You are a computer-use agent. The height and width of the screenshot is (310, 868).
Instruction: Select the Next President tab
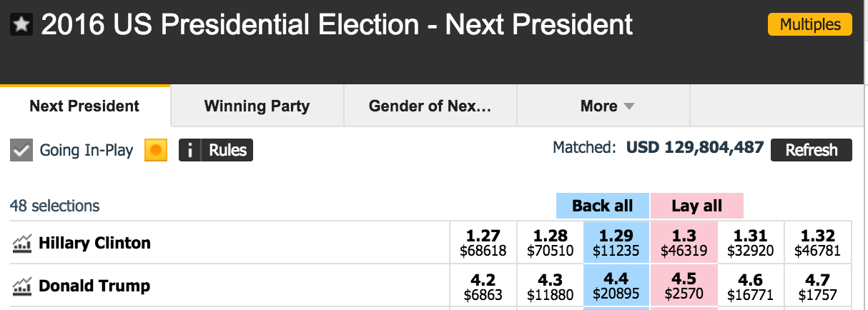tap(84, 106)
